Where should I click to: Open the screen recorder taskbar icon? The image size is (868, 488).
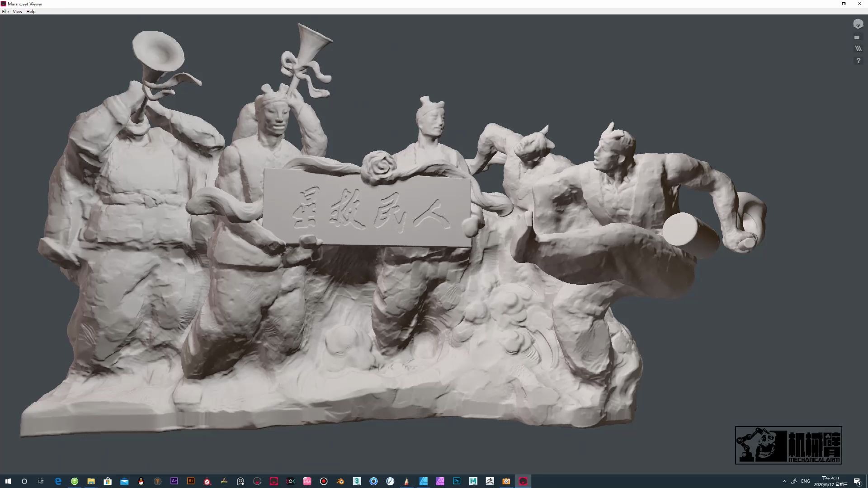tap(324, 481)
